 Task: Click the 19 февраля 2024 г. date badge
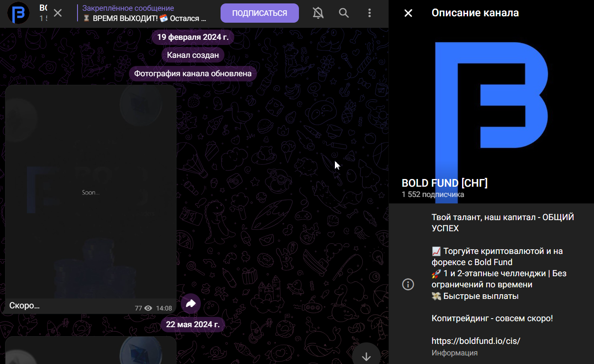click(193, 37)
